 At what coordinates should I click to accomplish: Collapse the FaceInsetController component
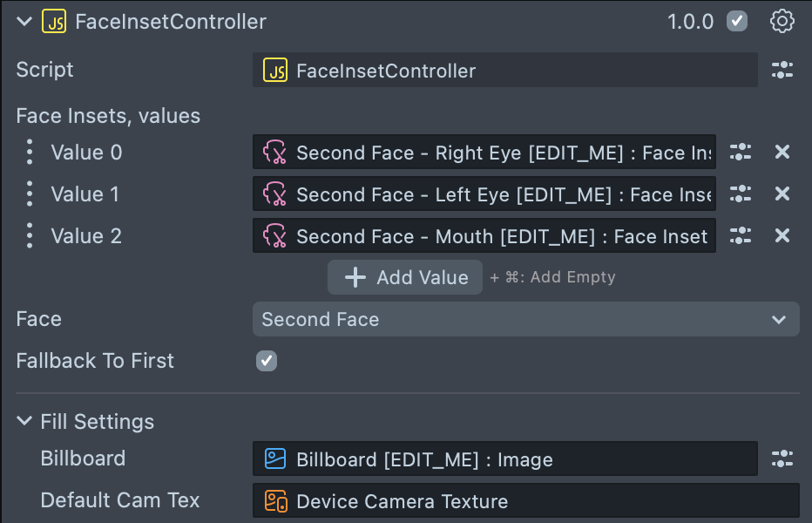pos(24,22)
